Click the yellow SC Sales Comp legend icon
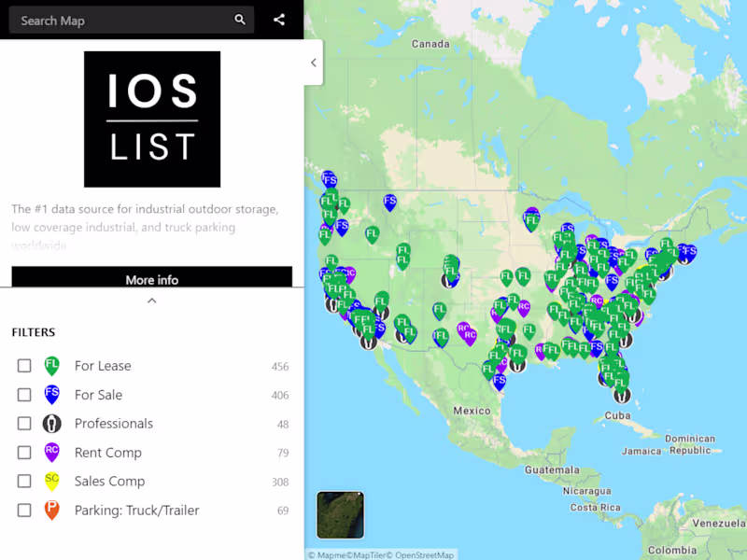The height and width of the screenshot is (560, 747). 52,482
